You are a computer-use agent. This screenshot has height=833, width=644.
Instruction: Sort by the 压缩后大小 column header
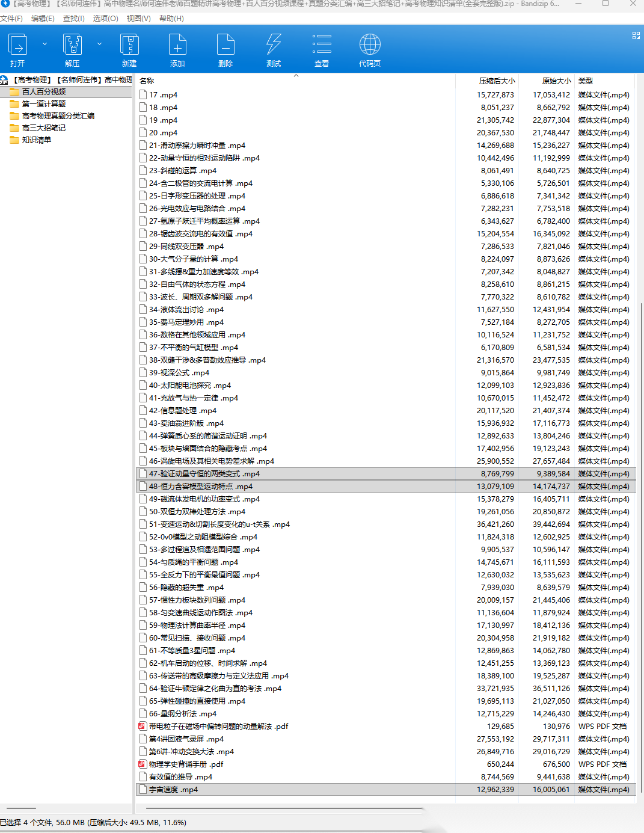pyautogui.click(x=497, y=81)
